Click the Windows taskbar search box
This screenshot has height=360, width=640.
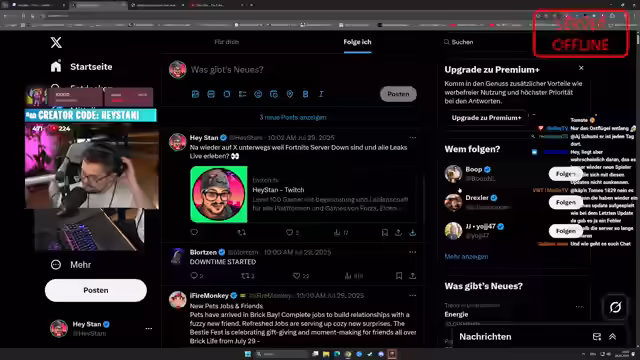(282, 354)
